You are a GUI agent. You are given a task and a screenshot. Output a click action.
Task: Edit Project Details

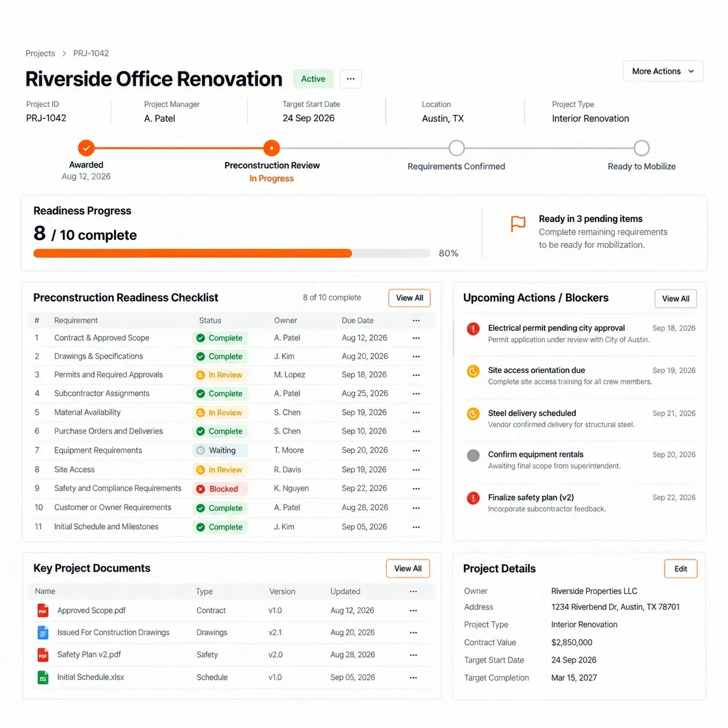coord(680,569)
